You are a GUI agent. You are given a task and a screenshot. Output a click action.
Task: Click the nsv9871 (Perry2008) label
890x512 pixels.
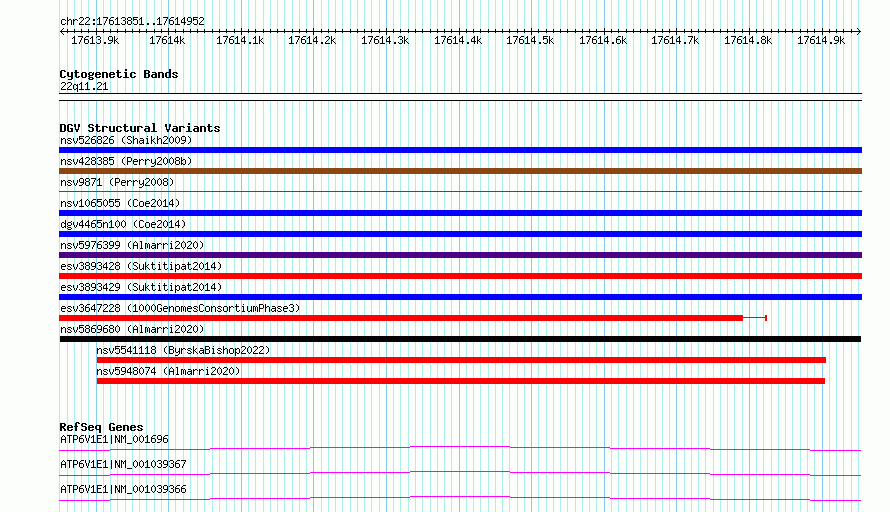click(117, 182)
